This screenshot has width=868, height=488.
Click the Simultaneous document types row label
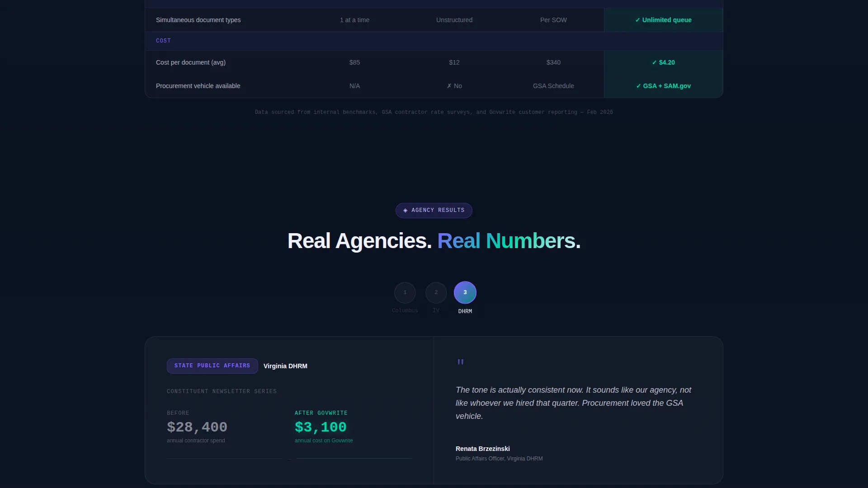click(x=198, y=20)
